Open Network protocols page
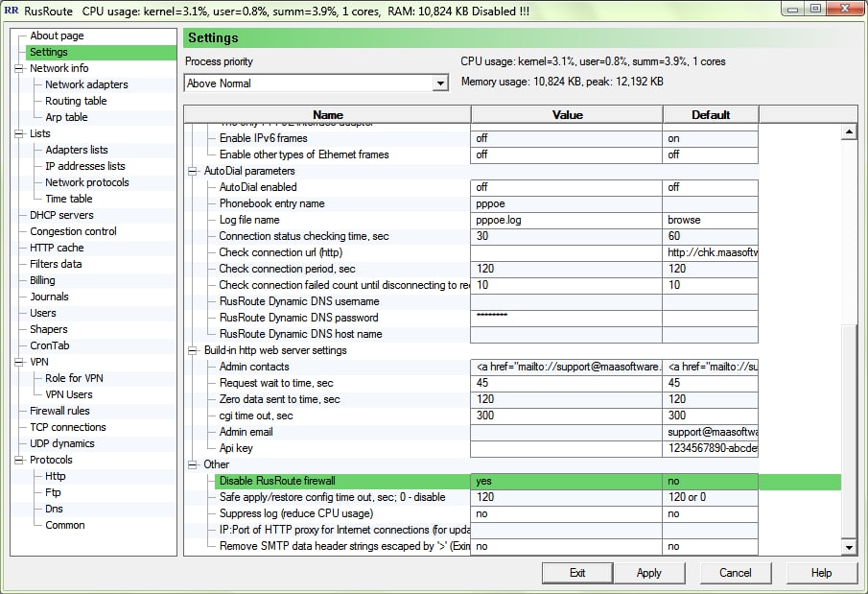The height and width of the screenshot is (594, 868). [87, 182]
